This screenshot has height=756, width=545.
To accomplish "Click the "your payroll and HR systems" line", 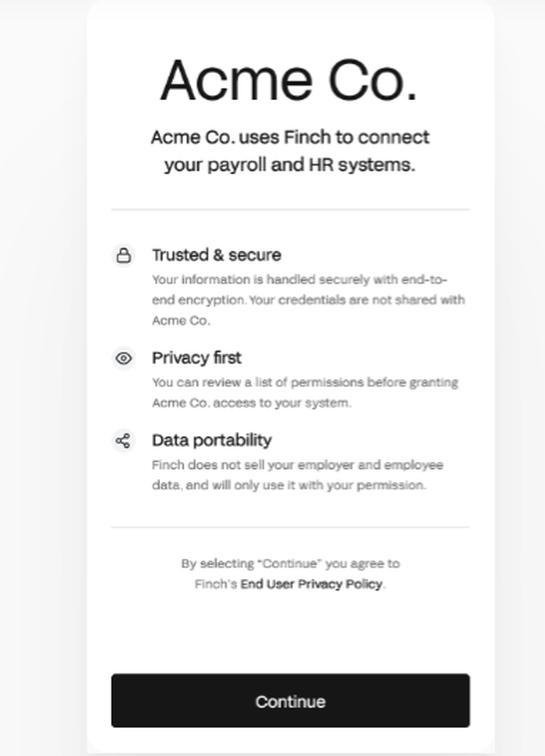I will point(290,165).
